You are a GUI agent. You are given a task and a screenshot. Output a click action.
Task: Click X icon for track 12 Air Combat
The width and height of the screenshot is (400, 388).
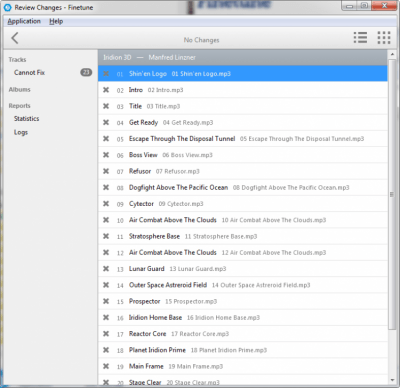click(106, 253)
